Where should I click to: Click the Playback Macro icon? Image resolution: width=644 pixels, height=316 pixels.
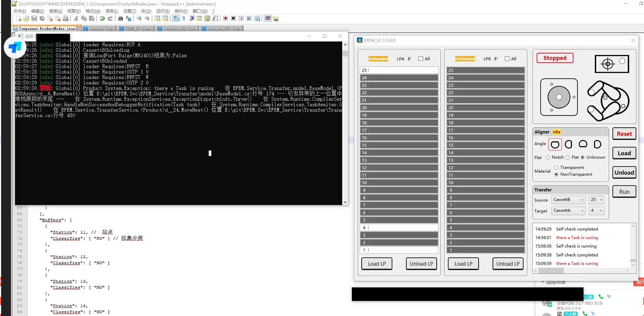241,18
